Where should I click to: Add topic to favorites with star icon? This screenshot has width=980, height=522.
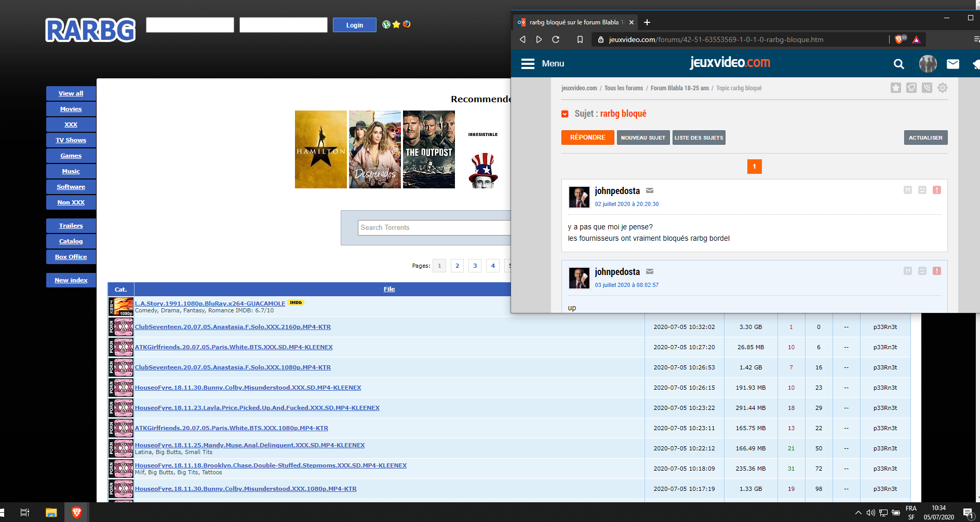click(x=896, y=88)
